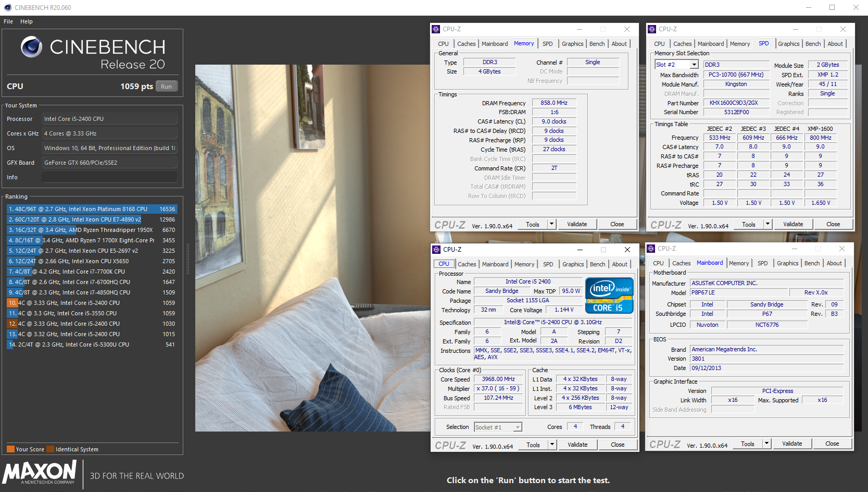Image resolution: width=868 pixels, height=492 pixels.
Task: Select ranking row Intel Core i5-3550 CPU
Action: click(x=92, y=313)
